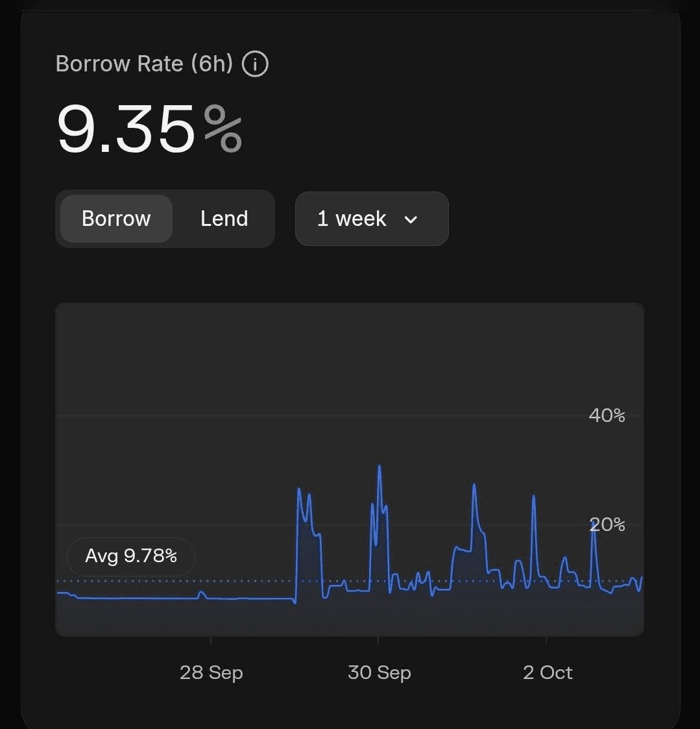Click the 9.35% borrow rate value
Image resolution: width=700 pixels, height=729 pixels.
pyautogui.click(x=149, y=129)
